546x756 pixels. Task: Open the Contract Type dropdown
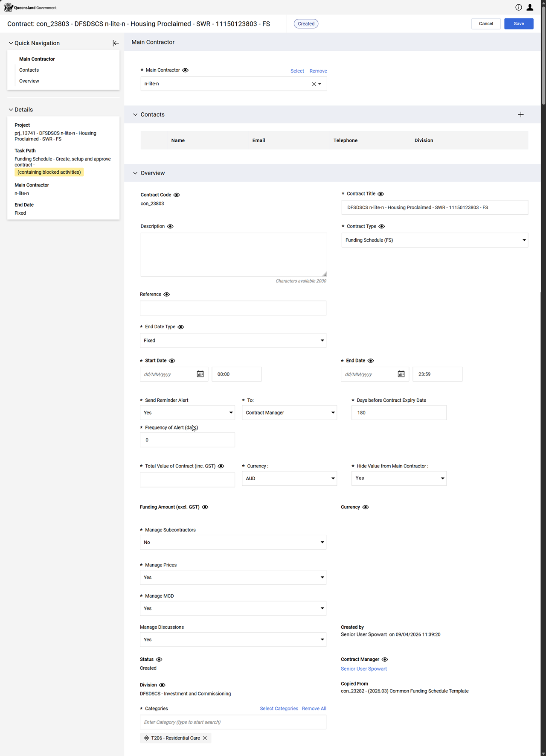coord(434,240)
